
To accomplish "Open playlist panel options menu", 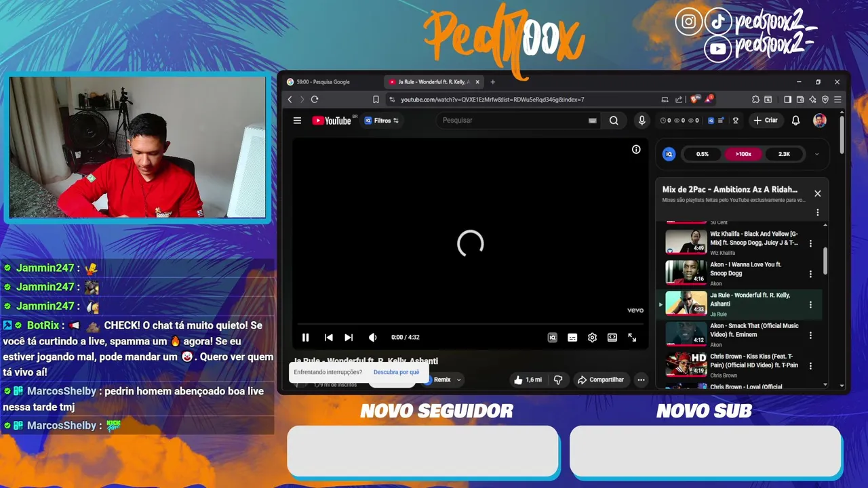I will click(817, 212).
